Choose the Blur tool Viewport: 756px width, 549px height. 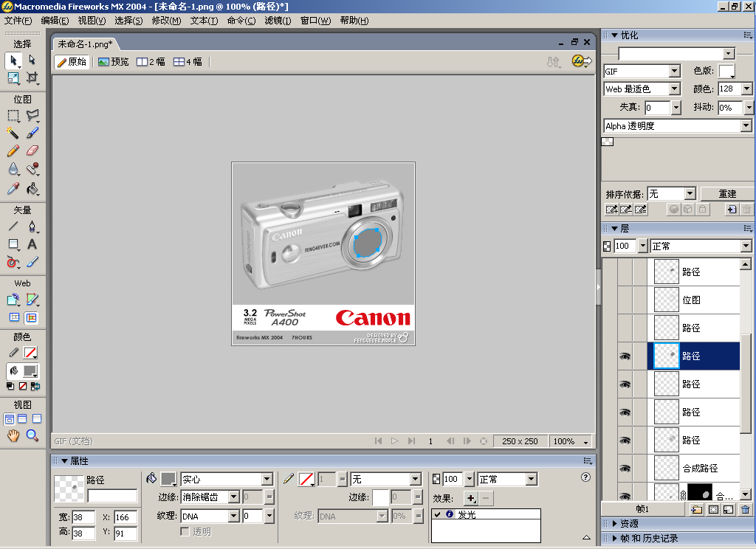[13, 169]
